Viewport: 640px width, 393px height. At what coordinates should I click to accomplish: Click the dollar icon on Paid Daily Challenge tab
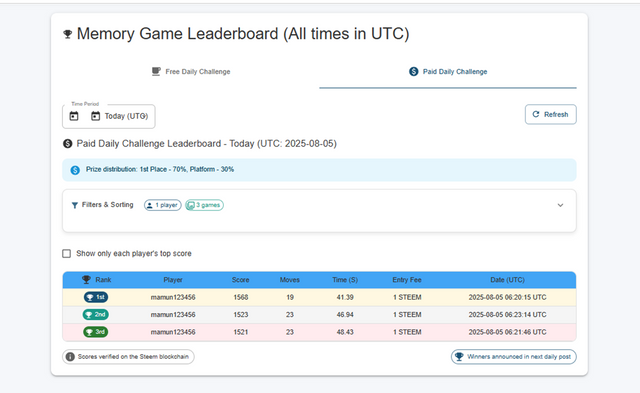point(413,72)
